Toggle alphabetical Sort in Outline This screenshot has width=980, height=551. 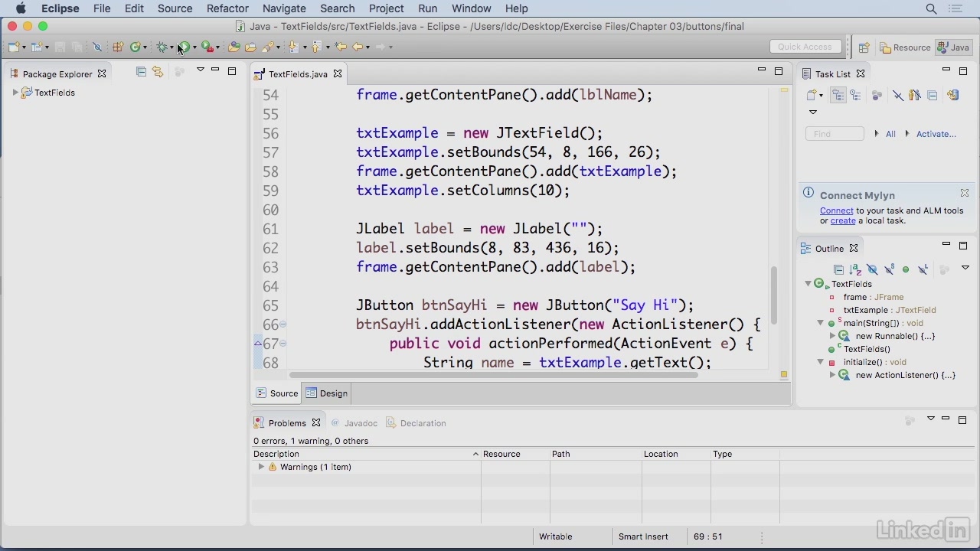pyautogui.click(x=856, y=269)
